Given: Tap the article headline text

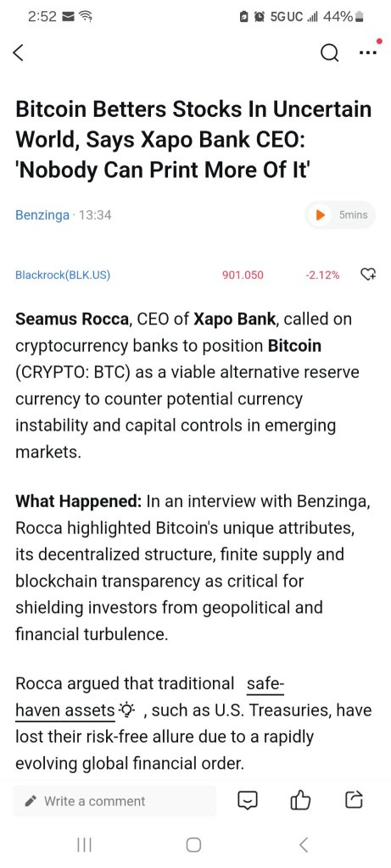Looking at the screenshot, I should coord(193,140).
